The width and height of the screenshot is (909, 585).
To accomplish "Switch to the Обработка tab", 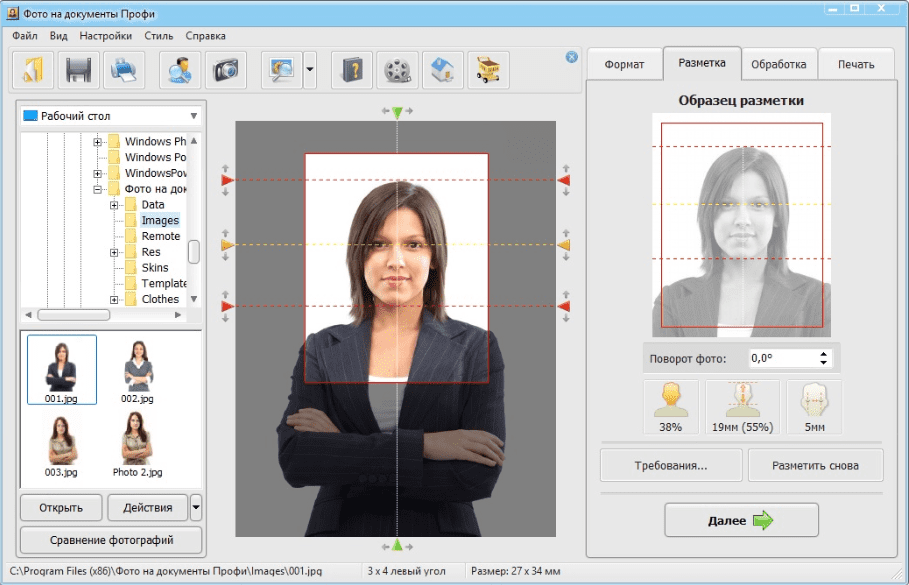I will point(778,64).
